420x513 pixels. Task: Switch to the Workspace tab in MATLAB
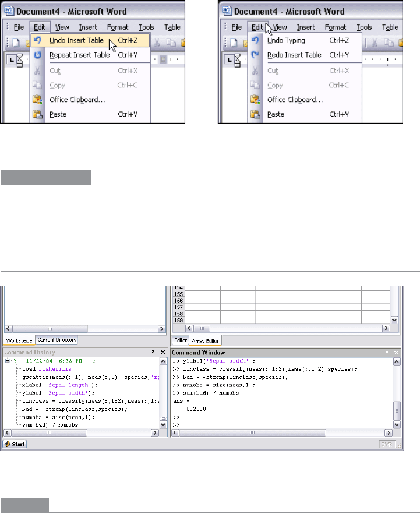point(19,340)
